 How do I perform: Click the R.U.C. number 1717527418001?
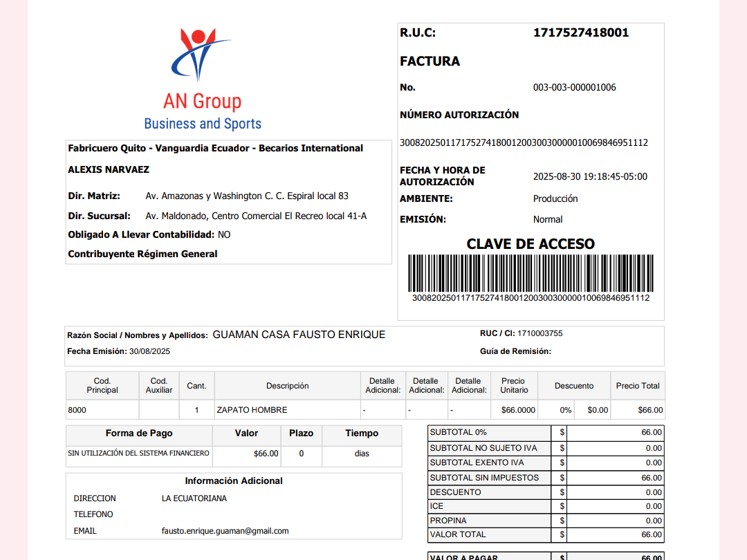coord(581,32)
